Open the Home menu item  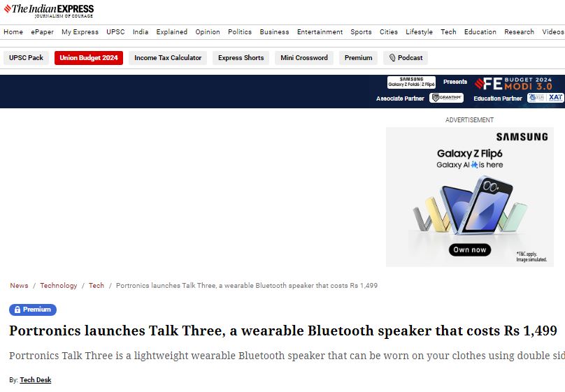point(13,31)
